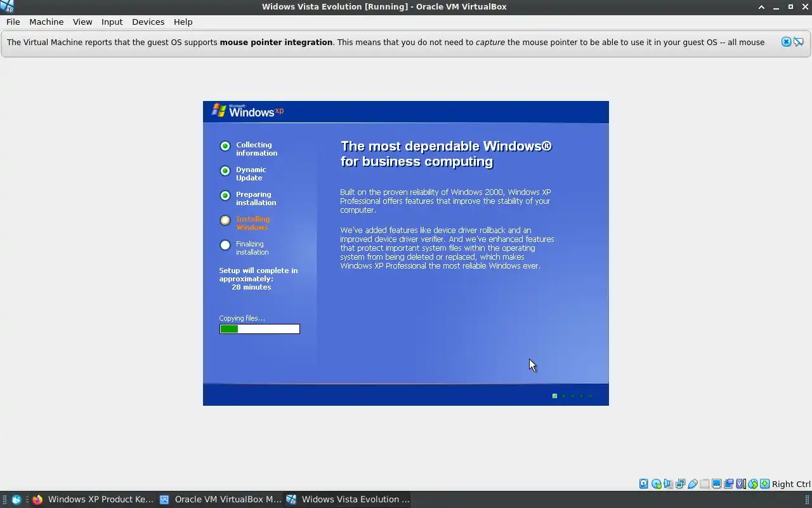Open the network adapters status icon
The height and width of the screenshot is (508, 812).
point(680,484)
